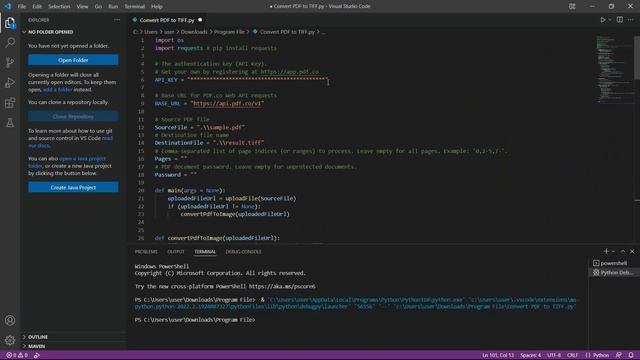Follow the 'add a folder' link

pyautogui.click(x=57, y=89)
